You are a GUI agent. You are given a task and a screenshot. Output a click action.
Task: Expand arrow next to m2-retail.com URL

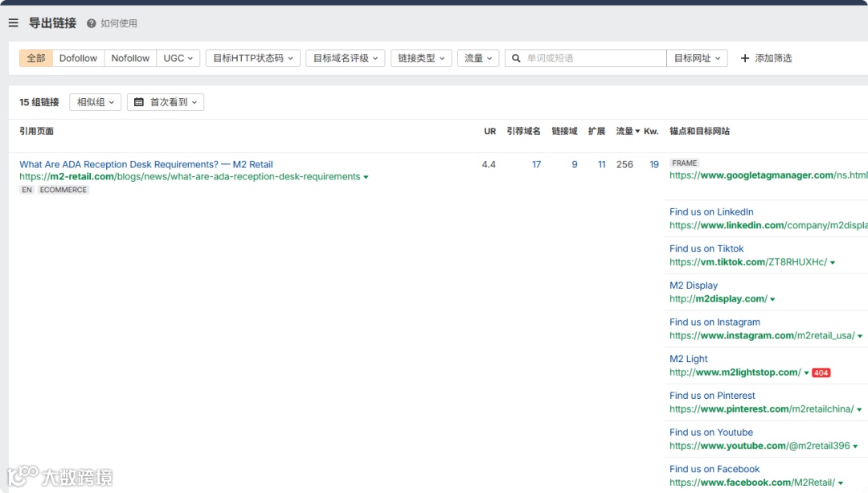coord(366,177)
